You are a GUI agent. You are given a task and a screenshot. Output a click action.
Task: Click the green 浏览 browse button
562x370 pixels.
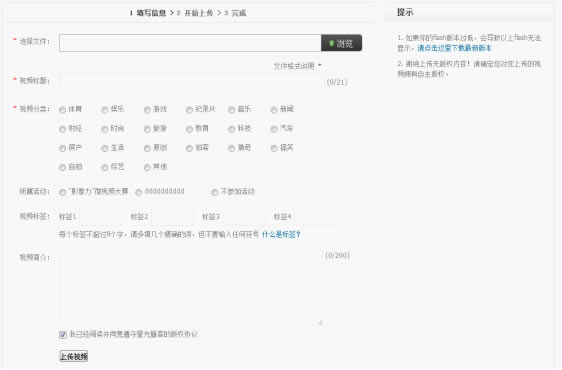tap(341, 43)
